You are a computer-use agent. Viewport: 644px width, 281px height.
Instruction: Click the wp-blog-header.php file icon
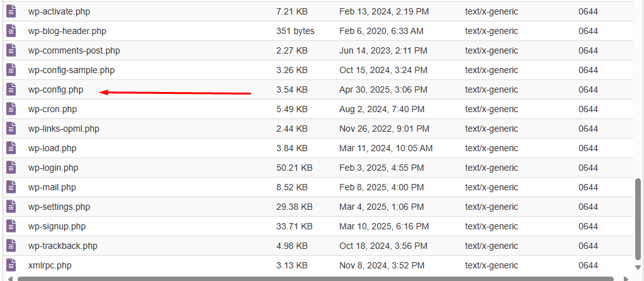point(11,31)
